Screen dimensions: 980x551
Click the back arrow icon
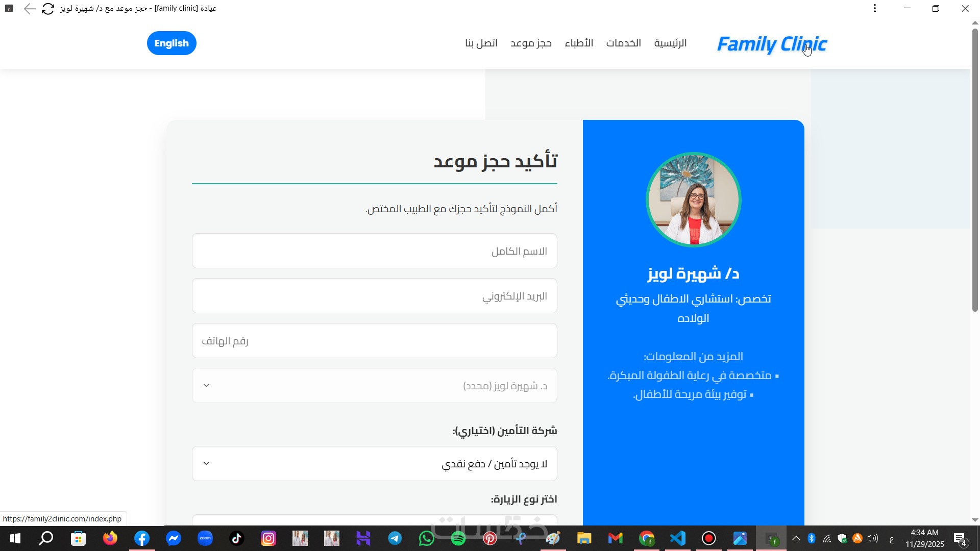[x=30, y=9]
